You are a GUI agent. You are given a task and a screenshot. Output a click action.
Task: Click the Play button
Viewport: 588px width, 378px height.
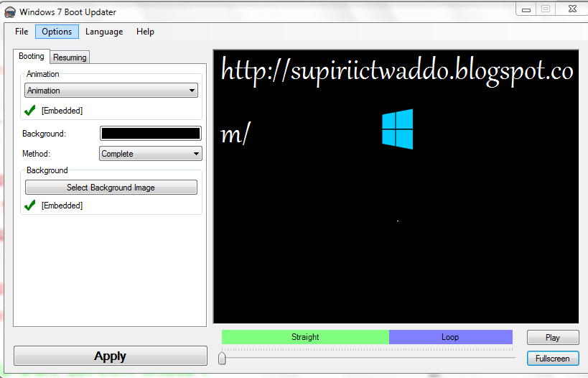pyautogui.click(x=553, y=338)
